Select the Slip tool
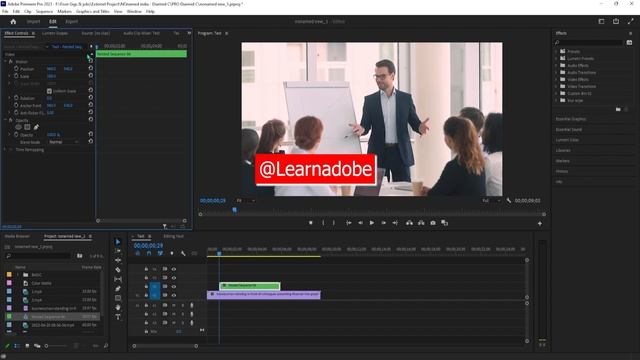This screenshot has width=640, height=360. pyautogui.click(x=118, y=279)
